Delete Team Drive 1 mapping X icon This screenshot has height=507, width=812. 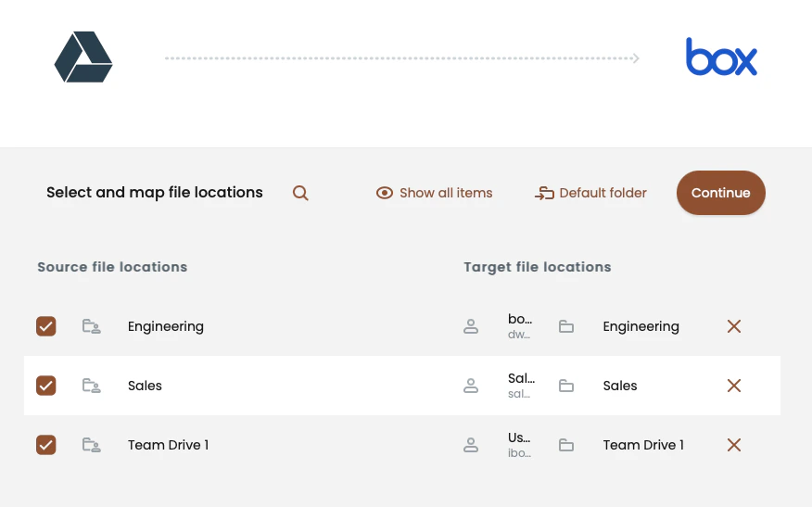point(734,445)
